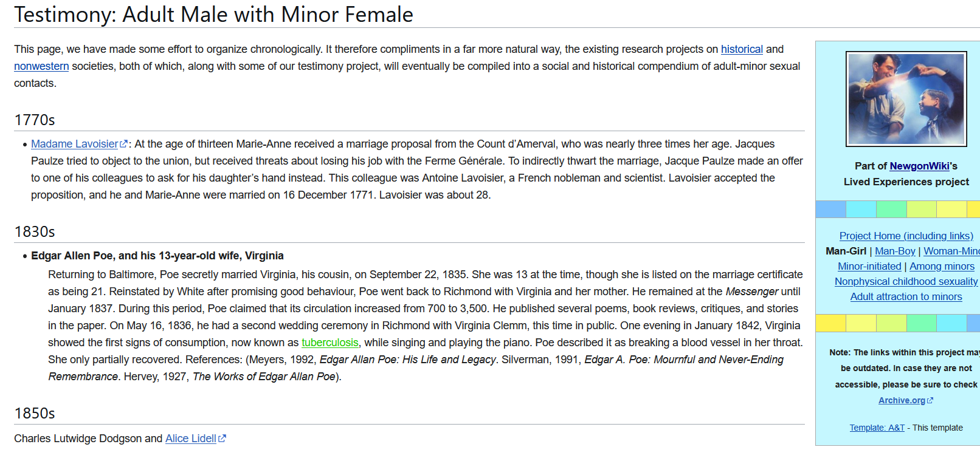Open Adult attraction to minors link
This screenshot has width=980, height=461.
906,296
